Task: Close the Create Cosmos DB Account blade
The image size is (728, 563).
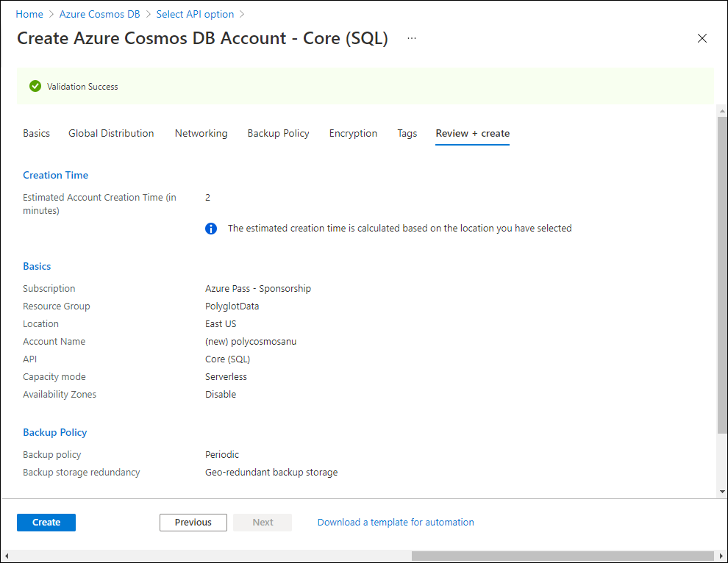Action: pyautogui.click(x=702, y=38)
